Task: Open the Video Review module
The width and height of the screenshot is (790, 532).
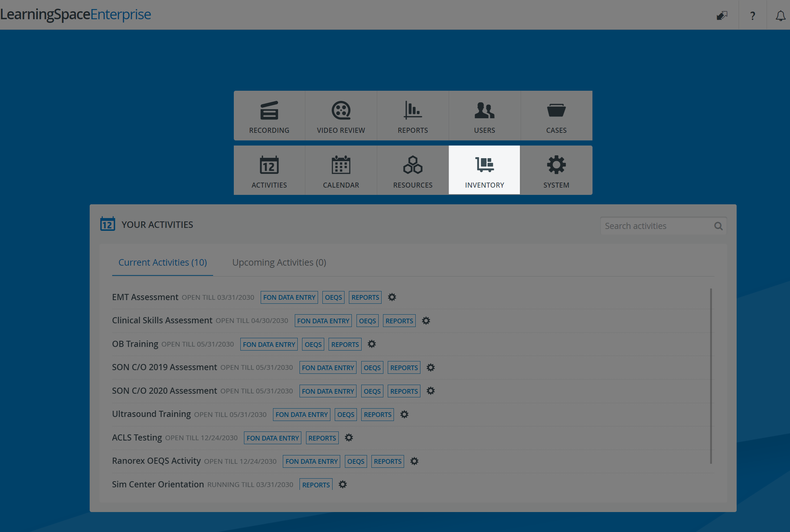Action: [341, 115]
